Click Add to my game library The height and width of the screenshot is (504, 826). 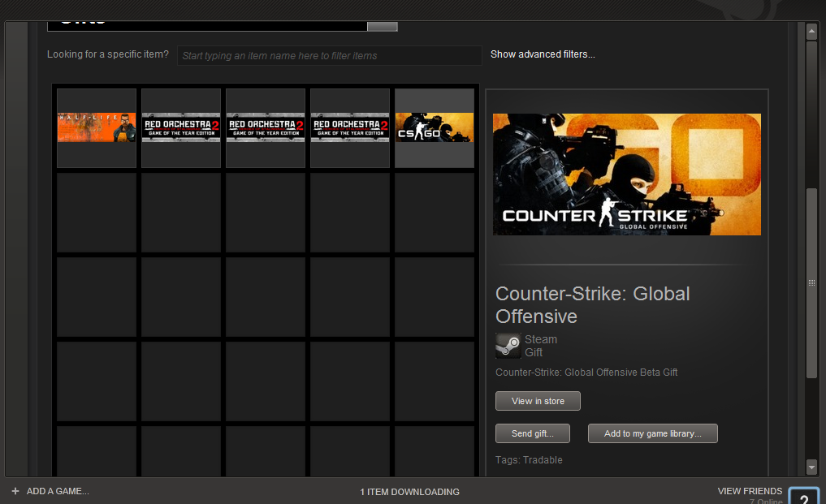coord(653,433)
